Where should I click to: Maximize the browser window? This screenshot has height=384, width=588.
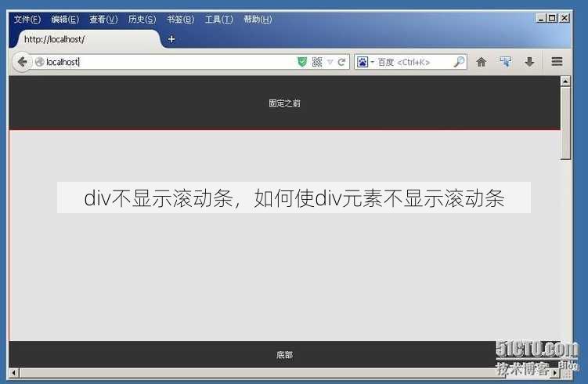pos(552,18)
